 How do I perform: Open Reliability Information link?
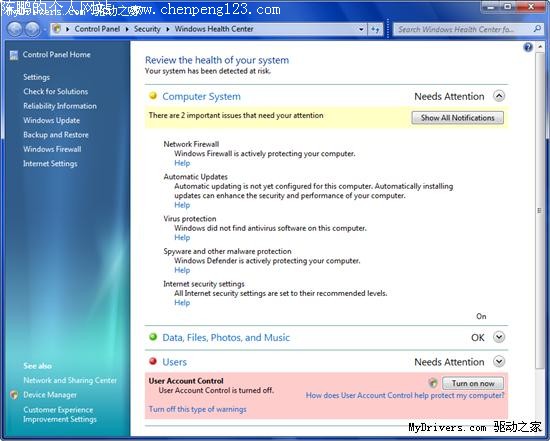60,106
